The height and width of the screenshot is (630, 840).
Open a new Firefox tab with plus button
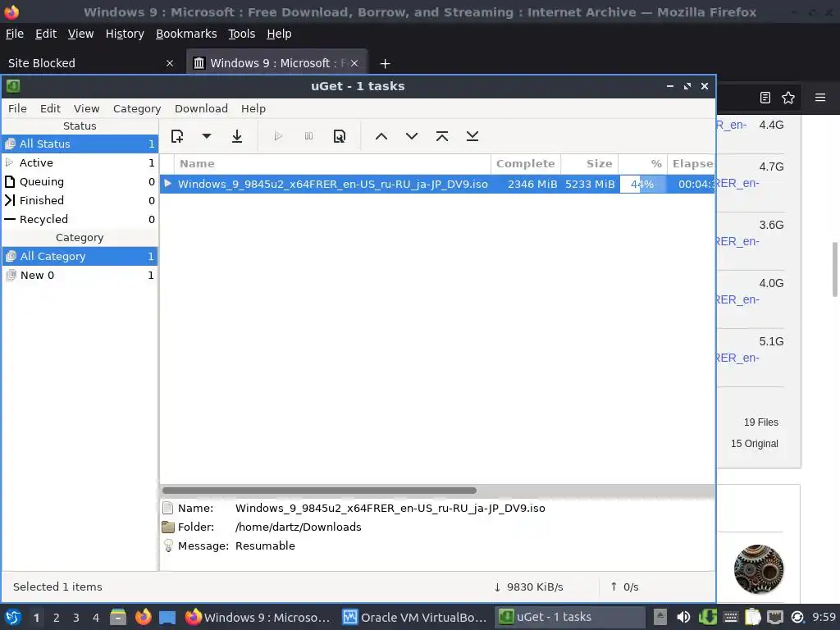385,64
